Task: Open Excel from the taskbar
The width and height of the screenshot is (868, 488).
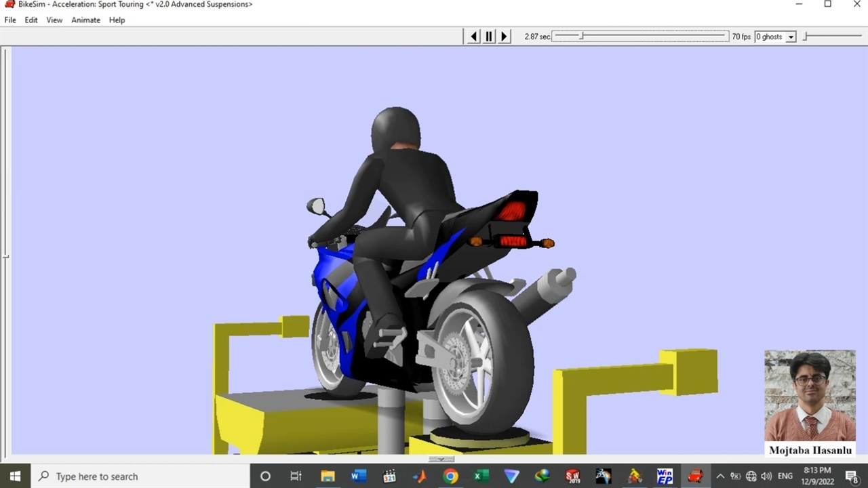Action: tap(481, 476)
